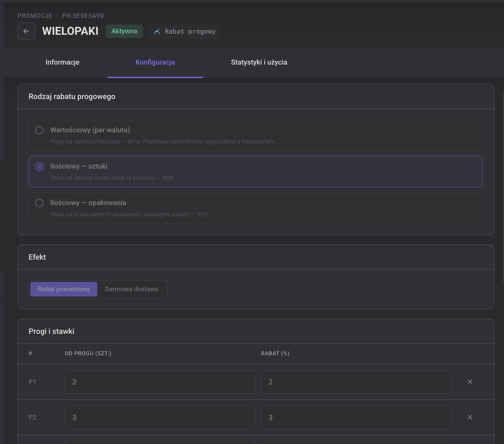Image resolution: width=504 pixels, height=444 pixels.
Task: Remove threshold row P1
Action: pyautogui.click(x=470, y=382)
